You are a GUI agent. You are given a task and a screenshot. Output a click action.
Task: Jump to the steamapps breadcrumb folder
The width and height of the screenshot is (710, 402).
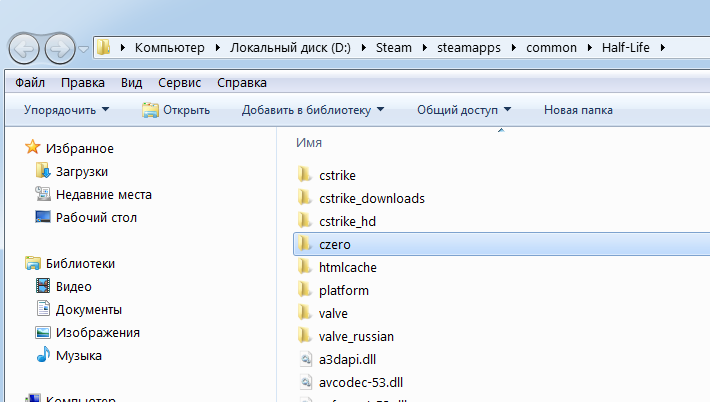(469, 48)
